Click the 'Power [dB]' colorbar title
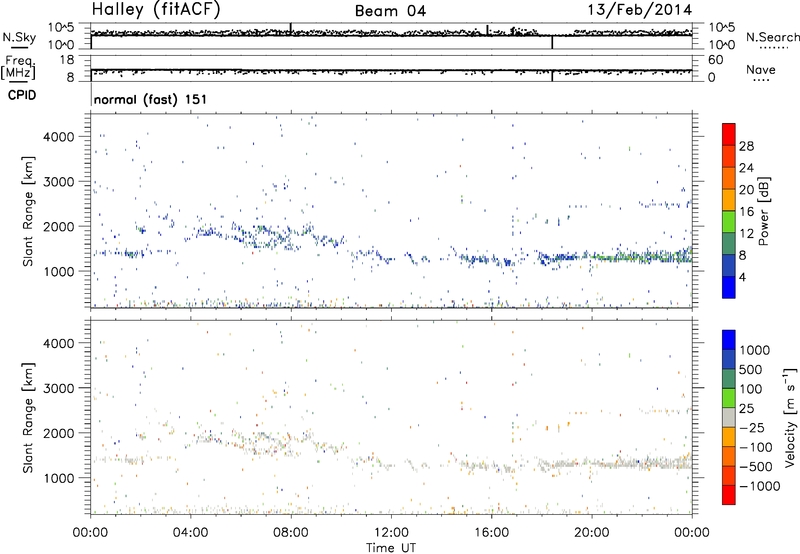Screen dimensions: 800x554 click(763, 212)
